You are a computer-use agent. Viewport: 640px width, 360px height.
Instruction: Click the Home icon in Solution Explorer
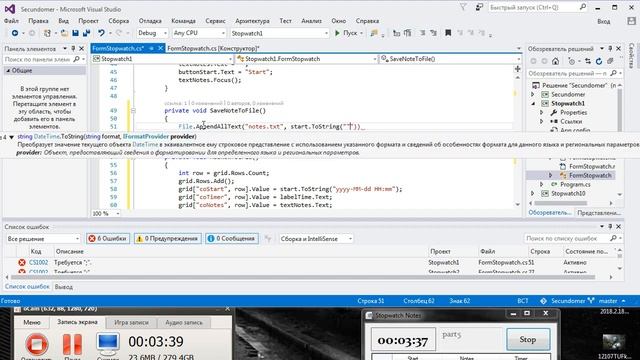click(x=555, y=61)
